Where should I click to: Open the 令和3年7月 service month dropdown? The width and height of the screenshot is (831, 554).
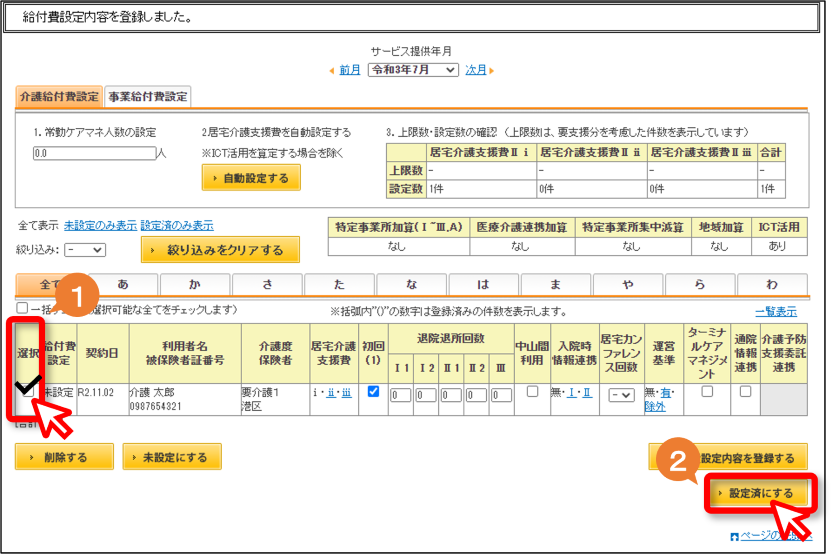pyautogui.click(x=413, y=70)
